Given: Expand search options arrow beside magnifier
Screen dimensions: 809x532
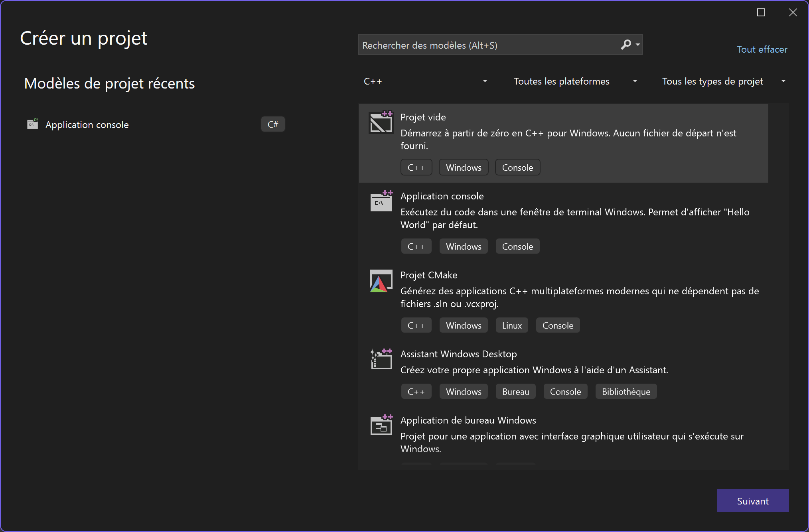Looking at the screenshot, I should 638,45.
